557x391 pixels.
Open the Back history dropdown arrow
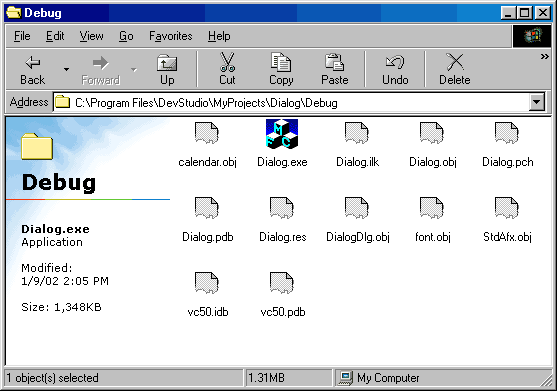click(66, 70)
